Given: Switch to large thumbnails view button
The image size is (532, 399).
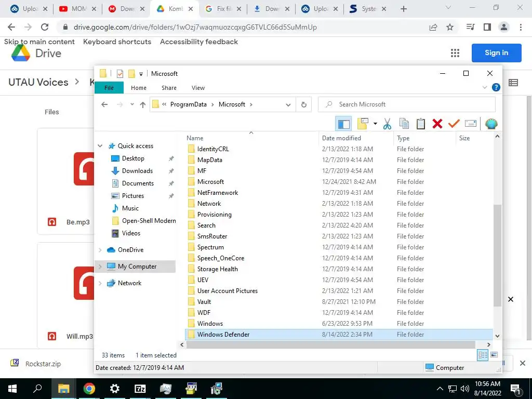Looking at the screenshot, I should coord(494,355).
